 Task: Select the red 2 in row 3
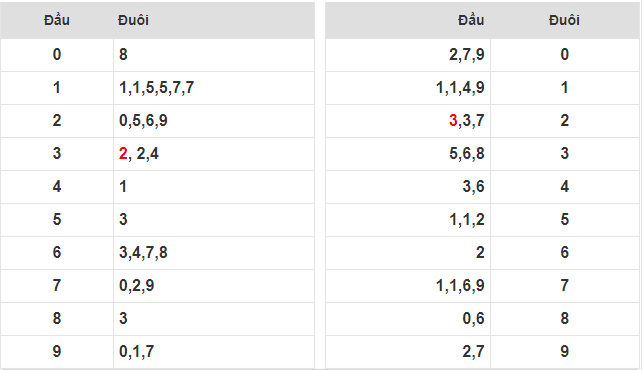[x=123, y=153]
